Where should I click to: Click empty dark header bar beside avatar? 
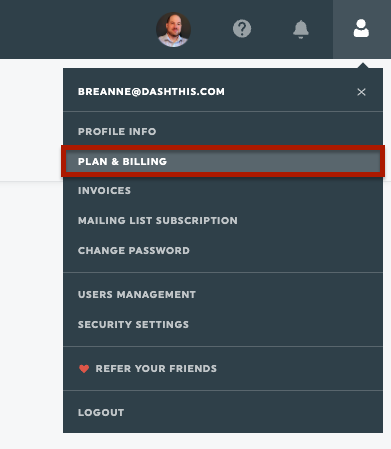77,29
